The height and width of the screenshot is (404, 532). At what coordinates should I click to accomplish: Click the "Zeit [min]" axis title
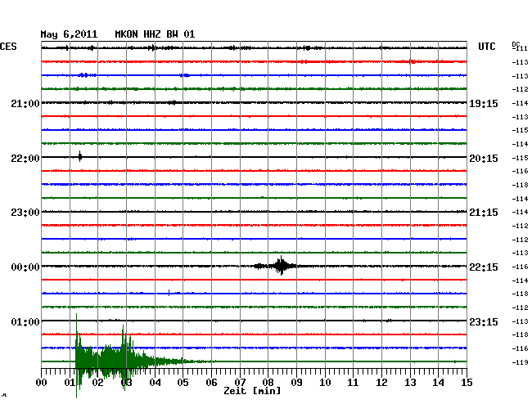252,391
